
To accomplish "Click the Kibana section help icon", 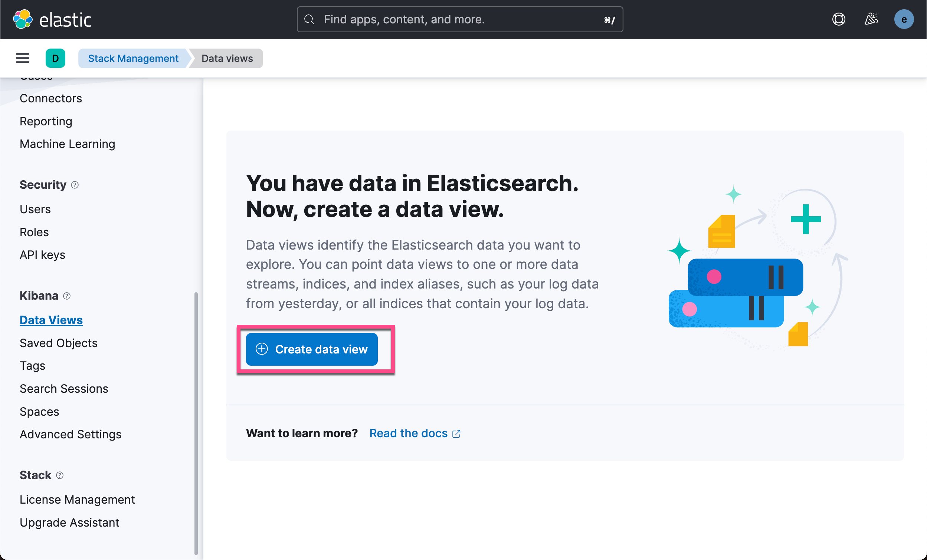I will 67,296.
